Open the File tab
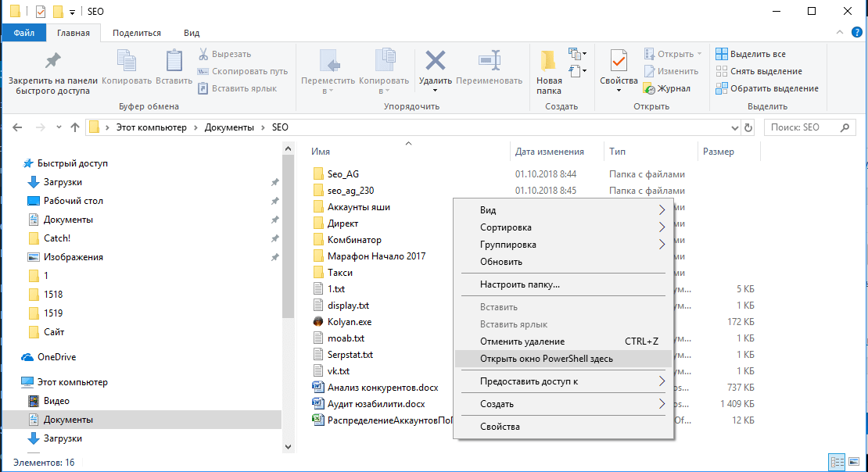The height and width of the screenshot is (472, 868). pyautogui.click(x=23, y=33)
